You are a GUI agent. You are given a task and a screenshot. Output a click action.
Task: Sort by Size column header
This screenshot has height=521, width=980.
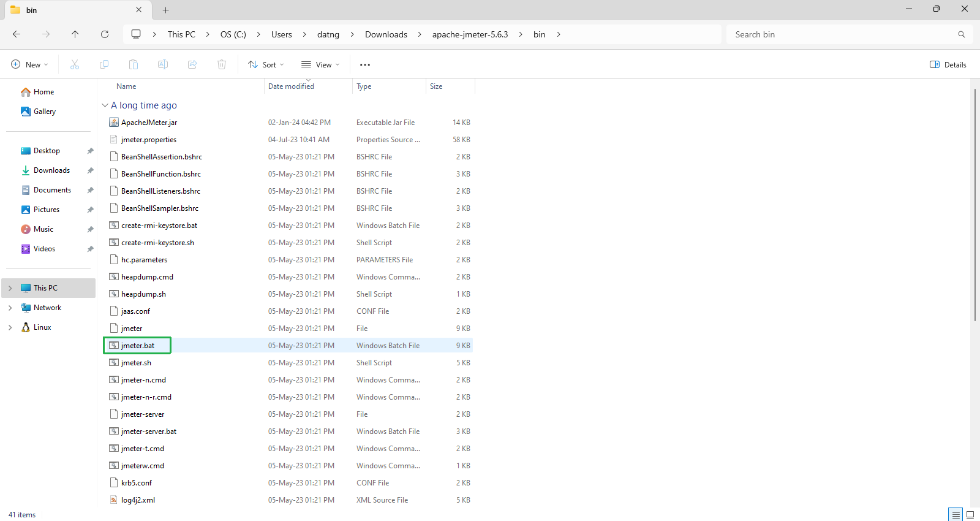click(436, 86)
